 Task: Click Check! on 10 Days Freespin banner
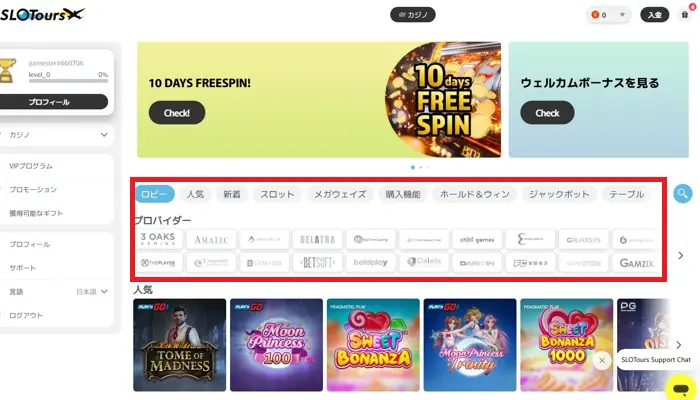(177, 112)
